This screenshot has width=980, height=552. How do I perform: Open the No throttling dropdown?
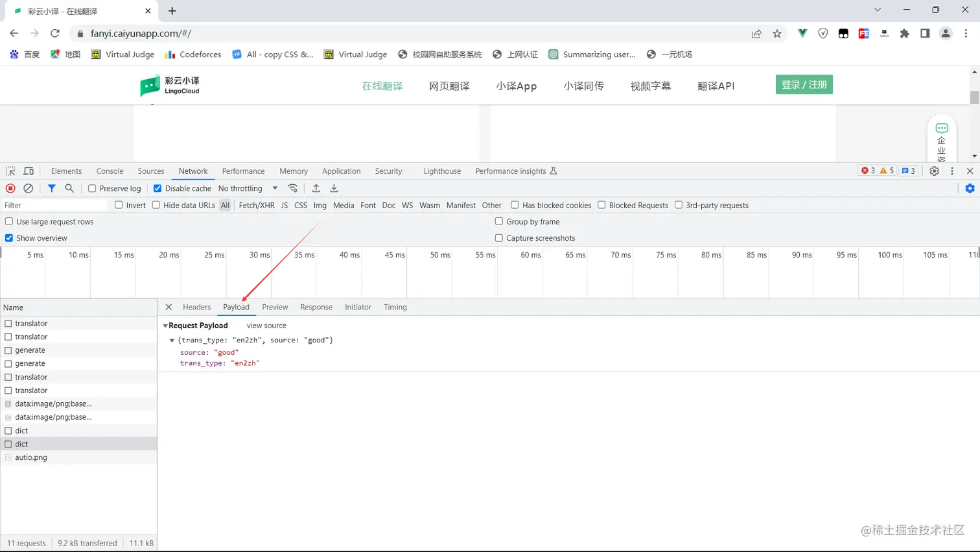[248, 188]
